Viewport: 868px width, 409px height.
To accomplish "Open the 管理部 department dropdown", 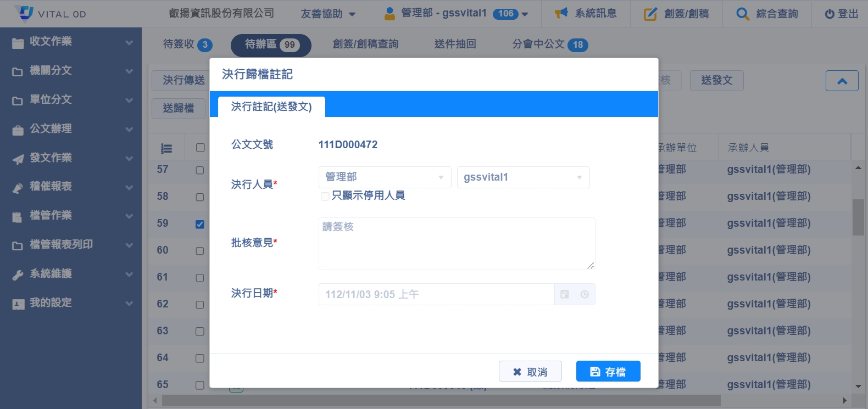I will 385,177.
